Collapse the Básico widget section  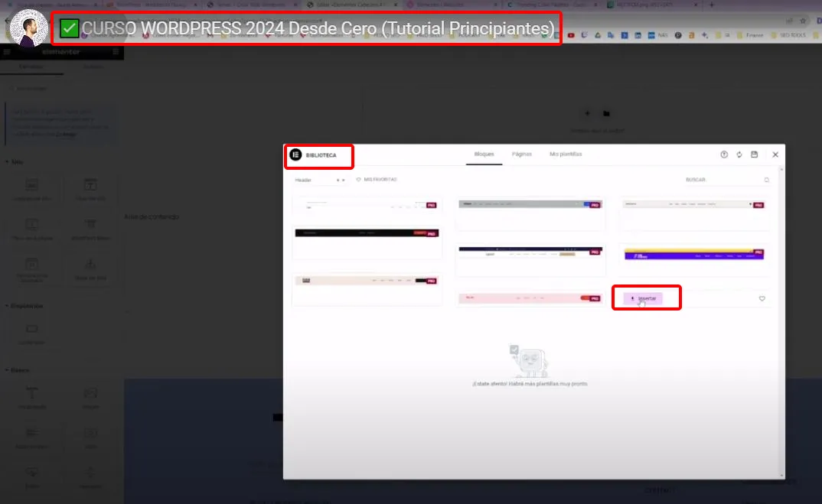17,370
